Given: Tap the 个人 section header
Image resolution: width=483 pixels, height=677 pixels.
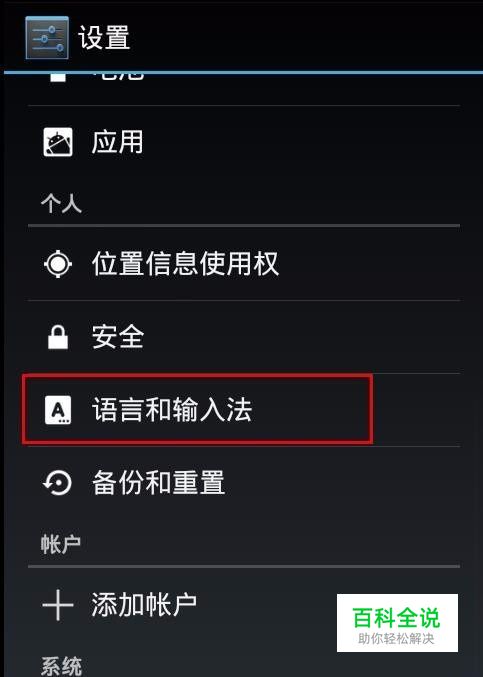Looking at the screenshot, I should [x=62, y=203].
